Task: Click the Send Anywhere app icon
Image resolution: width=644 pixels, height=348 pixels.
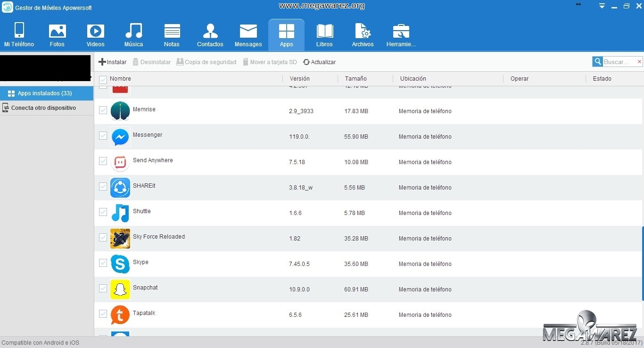Action: (120, 162)
